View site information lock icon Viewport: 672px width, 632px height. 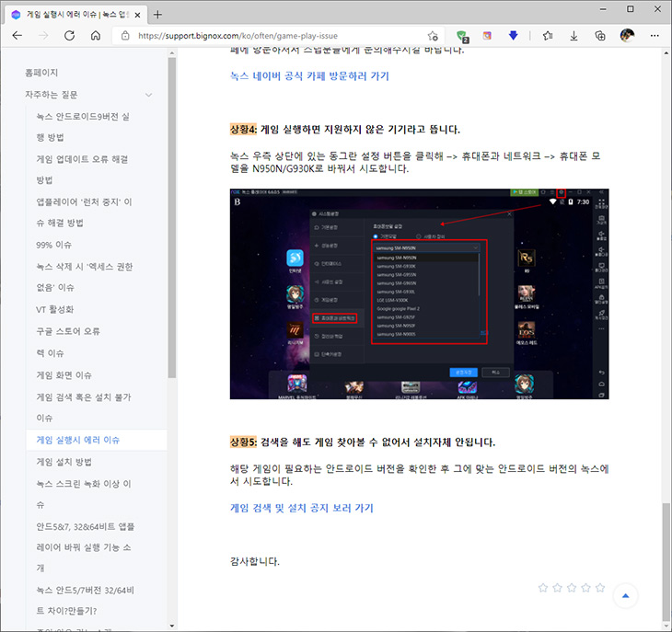125,36
